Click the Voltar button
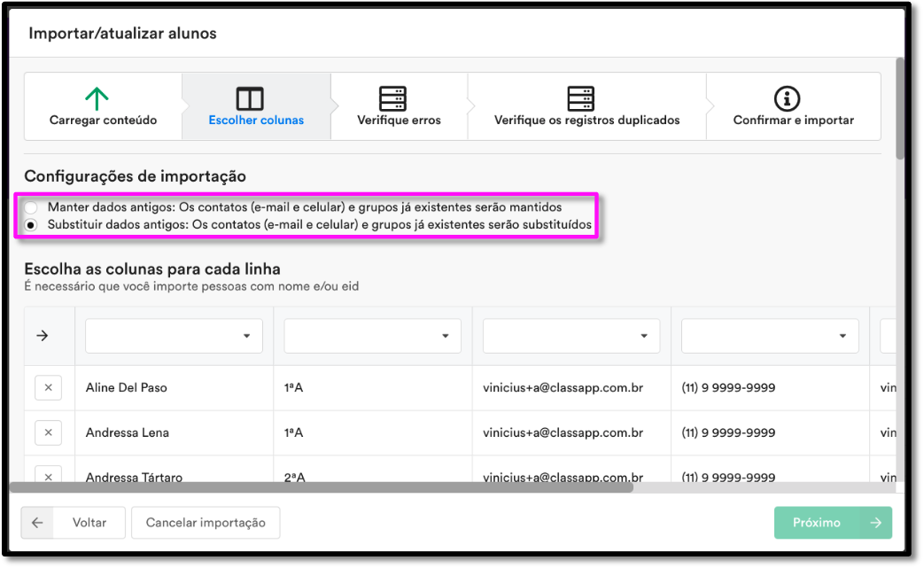 pyautogui.click(x=73, y=523)
